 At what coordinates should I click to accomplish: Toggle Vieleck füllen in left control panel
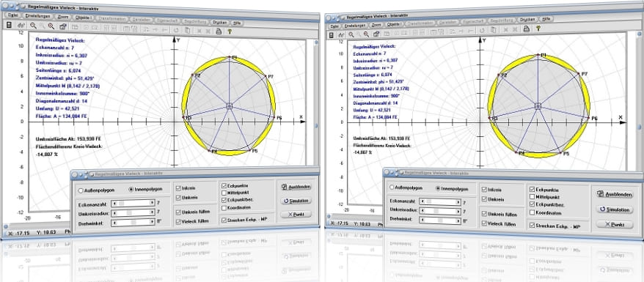[x=178, y=221]
